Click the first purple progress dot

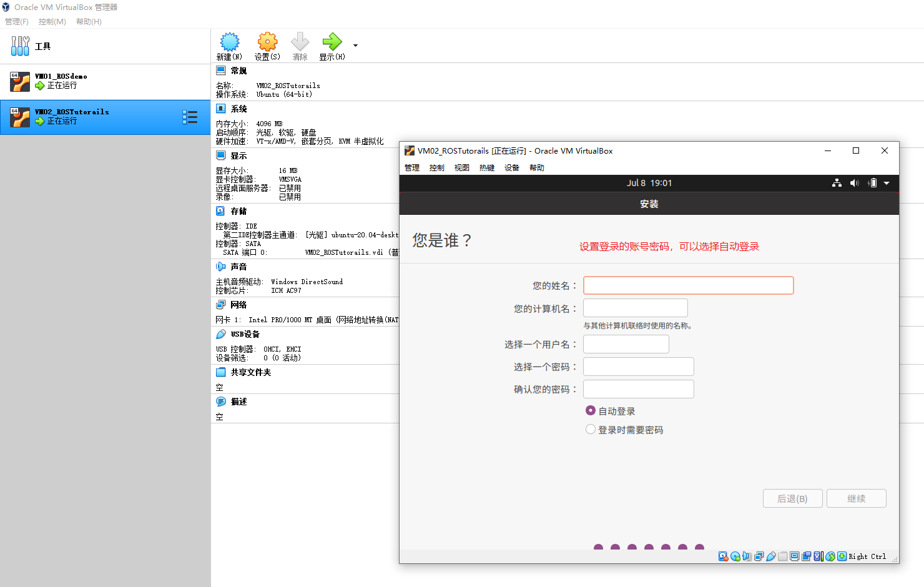[x=598, y=548]
